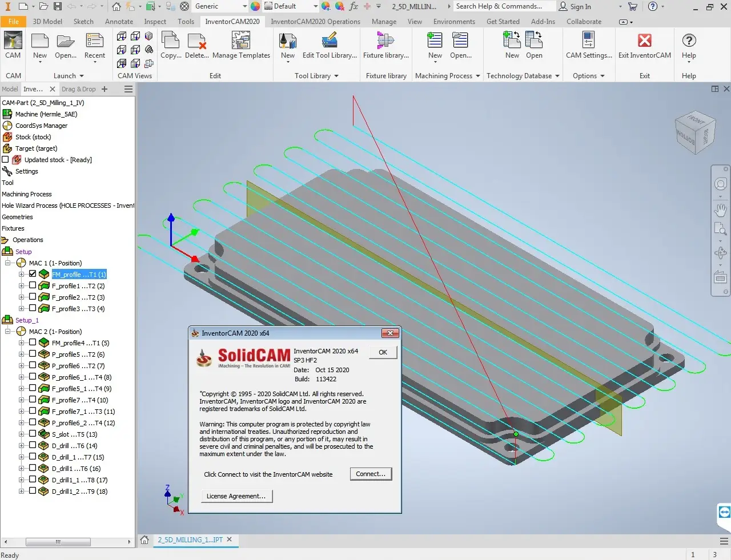
Task: Click the CAM button in the ribbon
Action: [13, 46]
